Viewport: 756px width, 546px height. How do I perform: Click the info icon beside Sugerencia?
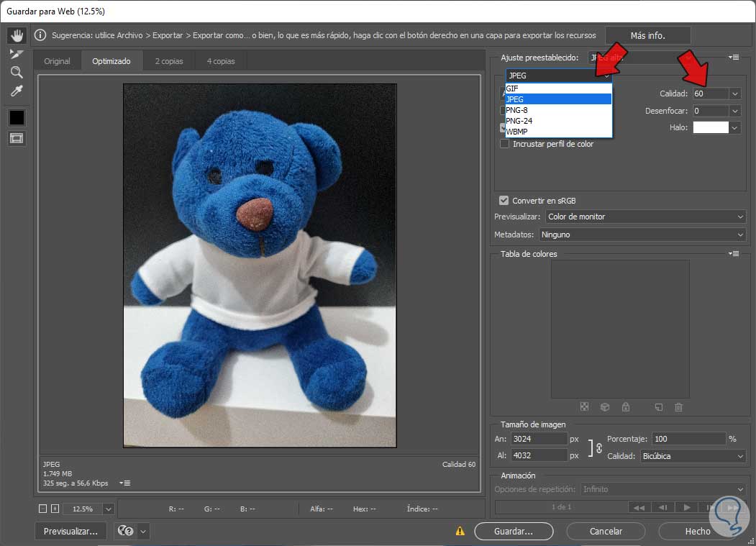coord(40,35)
